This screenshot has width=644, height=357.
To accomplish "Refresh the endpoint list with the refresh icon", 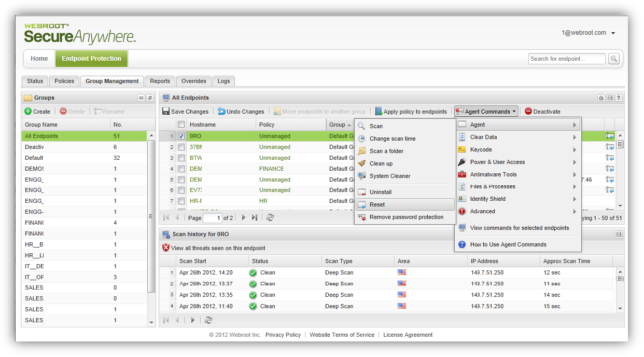I will (x=270, y=217).
